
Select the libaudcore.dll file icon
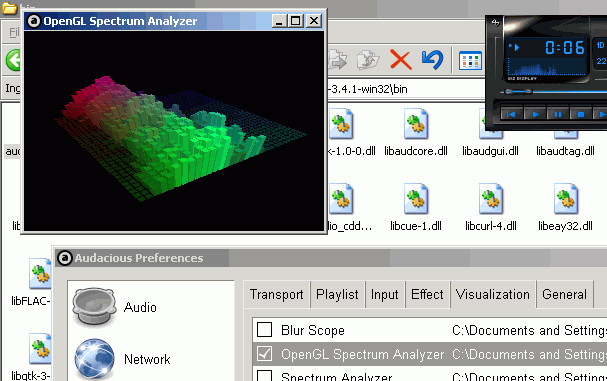click(x=416, y=124)
